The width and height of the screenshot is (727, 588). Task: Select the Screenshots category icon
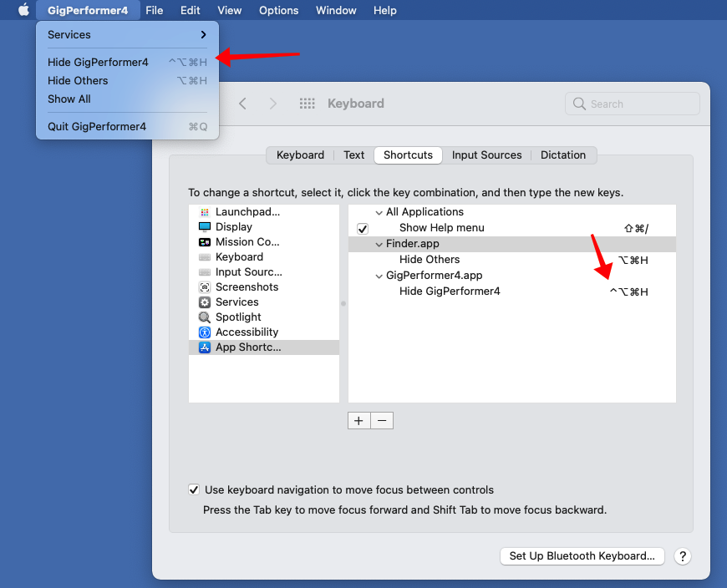pyautogui.click(x=205, y=287)
